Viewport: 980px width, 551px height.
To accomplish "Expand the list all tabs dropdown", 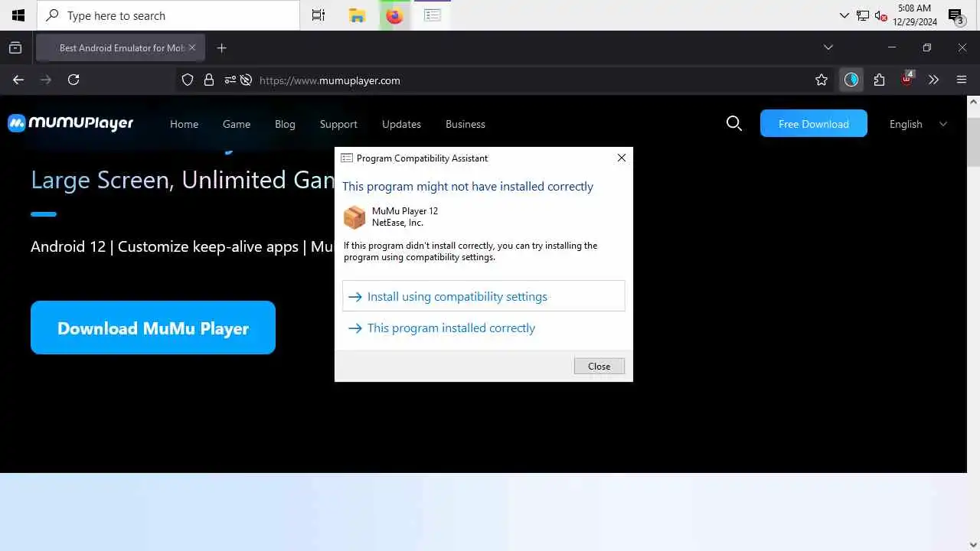I will click(828, 47).
